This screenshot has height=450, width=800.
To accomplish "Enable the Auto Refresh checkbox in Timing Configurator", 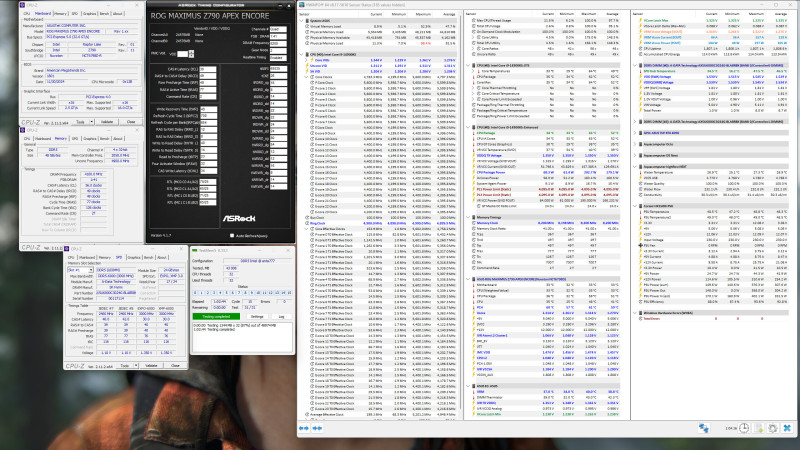I will click(x=232, y=236).
